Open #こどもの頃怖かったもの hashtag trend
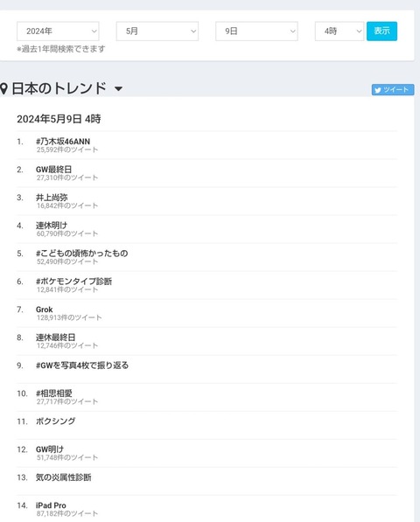Image resolution: width=420 pixels, height=522 pixels. pyautogui.click(x=82, y=254)
